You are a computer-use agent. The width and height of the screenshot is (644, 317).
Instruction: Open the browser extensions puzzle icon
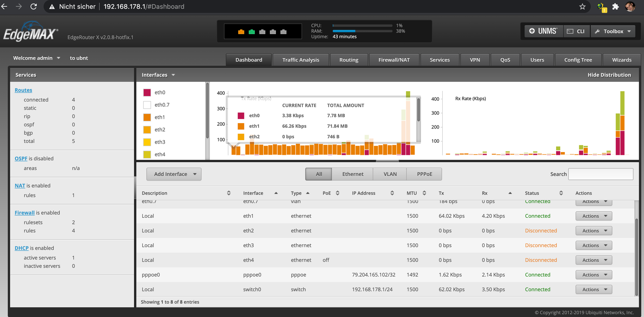pyautogui.click(x=615, y=6)
